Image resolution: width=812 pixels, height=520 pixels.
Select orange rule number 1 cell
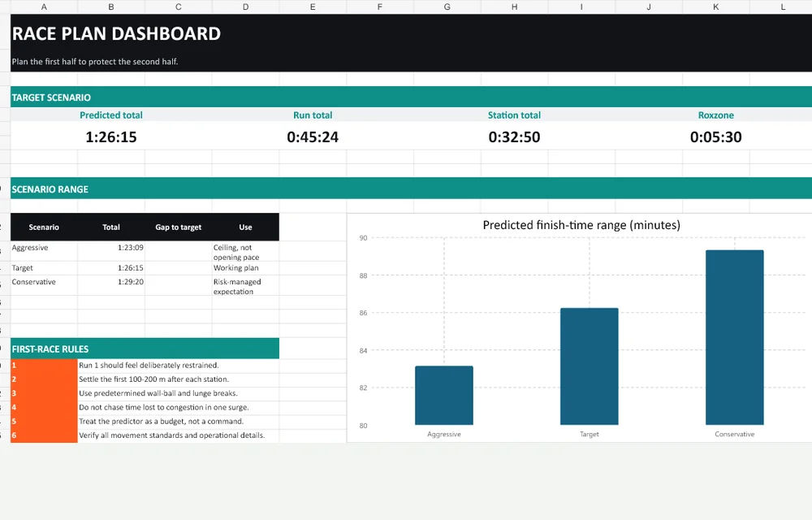44,366
